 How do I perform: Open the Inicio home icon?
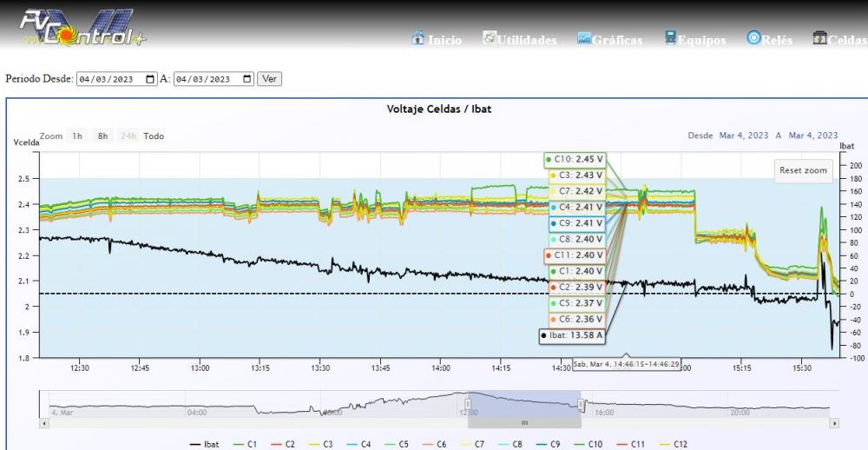pos(418,37)
